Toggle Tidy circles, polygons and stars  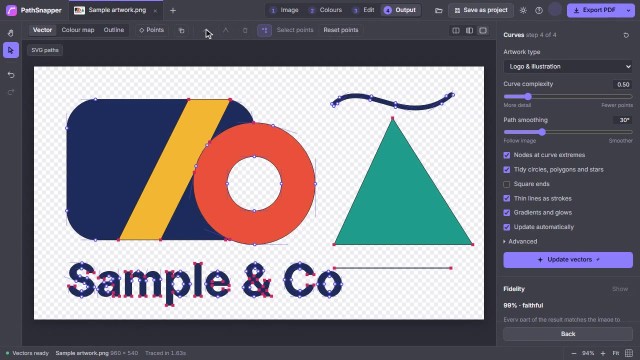tap(507, 169)
